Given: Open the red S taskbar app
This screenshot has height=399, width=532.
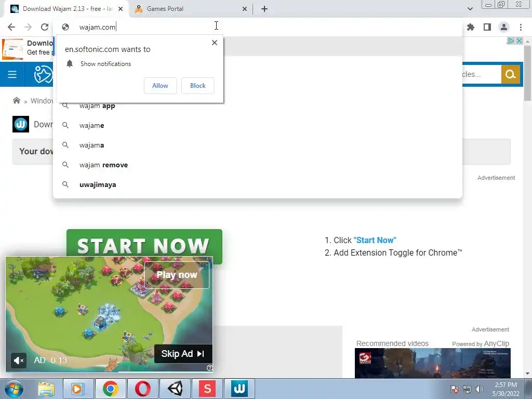Looking at the screenshot, I should tap(207, 389).
